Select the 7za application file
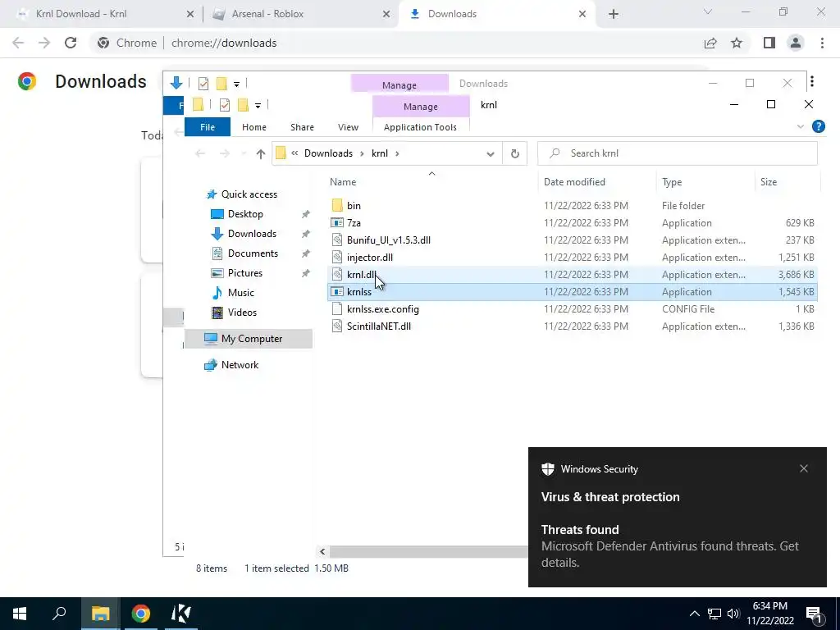Viewport: 840px width, 630px height. (x=571, y=223)
